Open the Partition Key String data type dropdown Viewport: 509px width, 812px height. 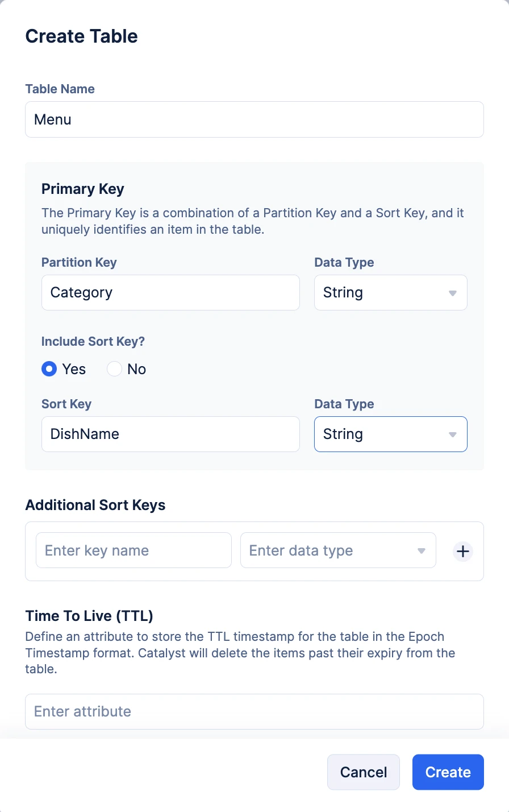391,293
